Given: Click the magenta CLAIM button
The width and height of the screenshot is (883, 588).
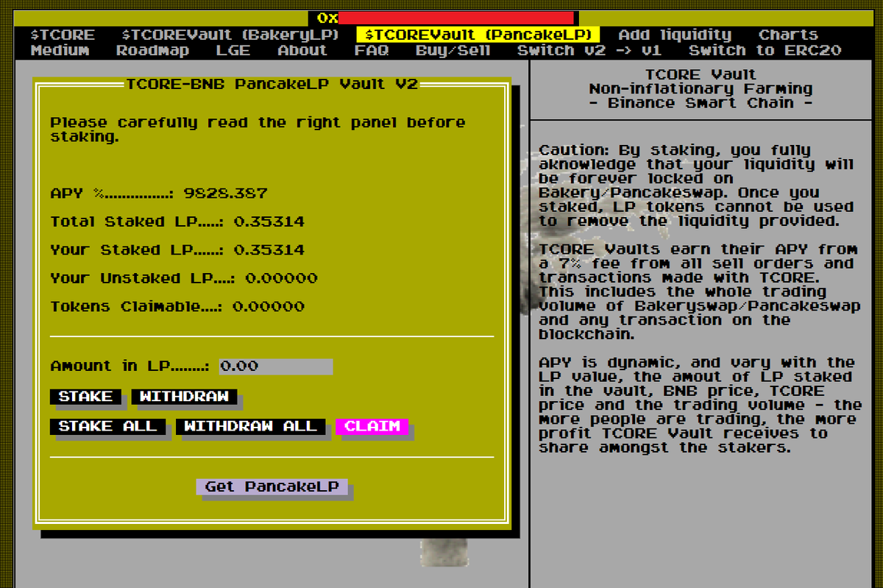Looking at the screenshot, I should (x=372, y=426).
